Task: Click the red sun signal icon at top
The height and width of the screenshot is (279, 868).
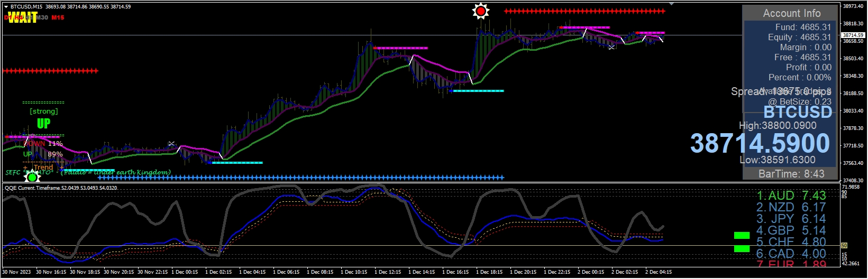Action: [481, 11]
